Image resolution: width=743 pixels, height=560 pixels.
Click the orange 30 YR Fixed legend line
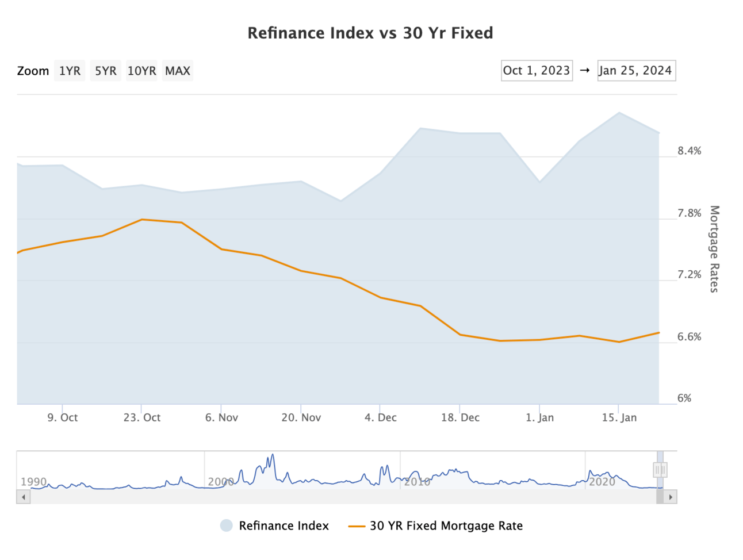[357, 526]
